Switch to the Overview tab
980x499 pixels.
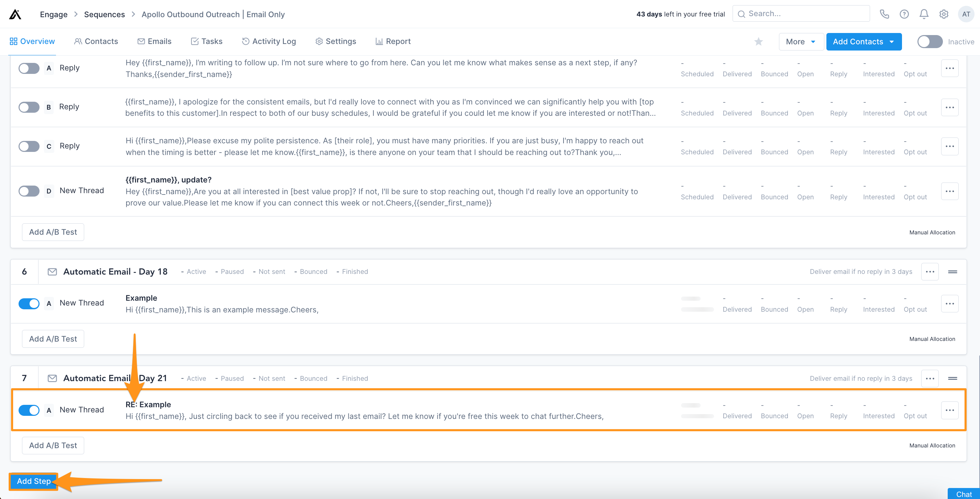(x=32, y=42)
